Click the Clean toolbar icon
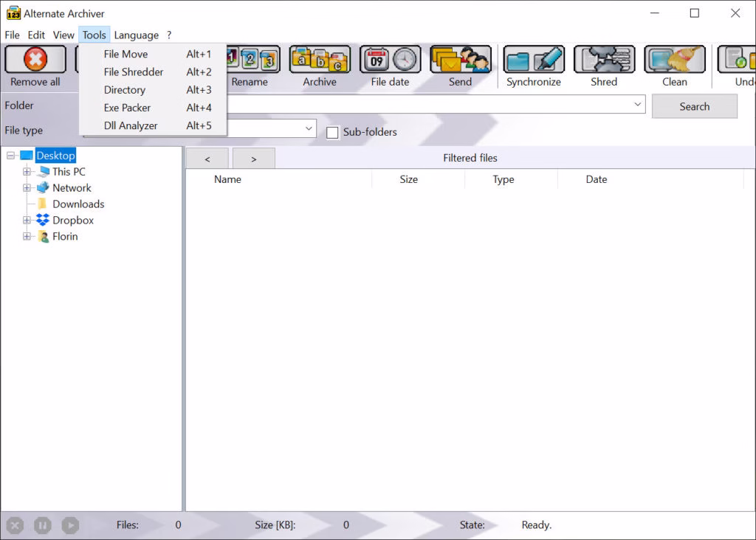 (x=674, y=60)
